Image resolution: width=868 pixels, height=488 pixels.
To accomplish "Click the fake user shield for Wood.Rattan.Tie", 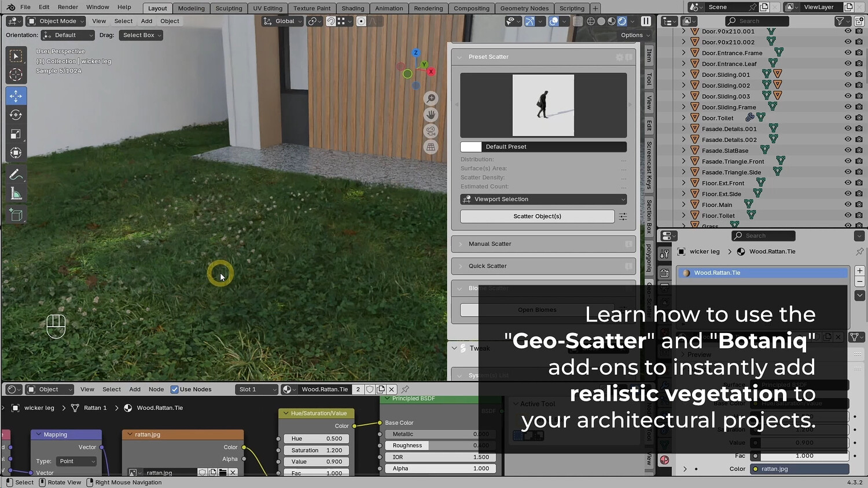I will tap(370, 390).
